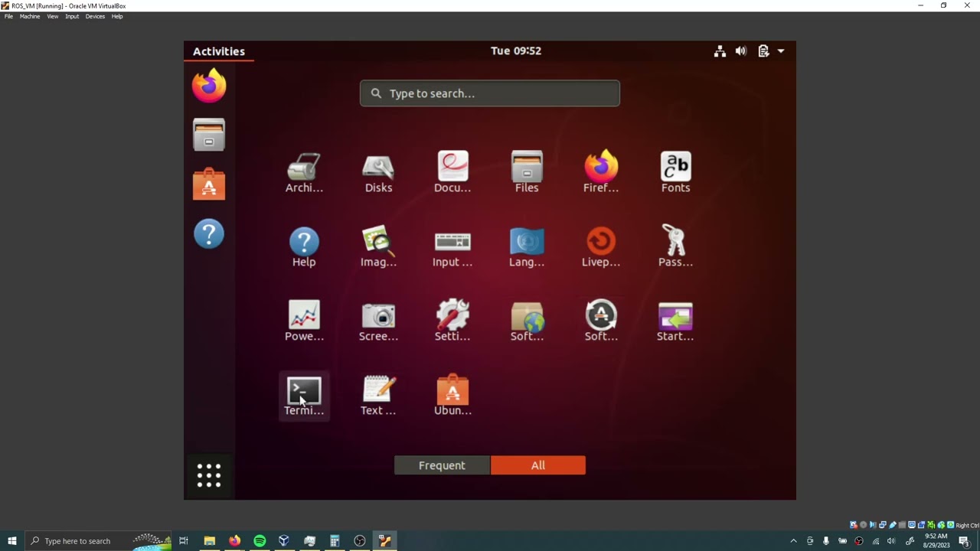Viewport: 980px width, 551px height.
Task: Select the All apps view
Action: (538, 465)
